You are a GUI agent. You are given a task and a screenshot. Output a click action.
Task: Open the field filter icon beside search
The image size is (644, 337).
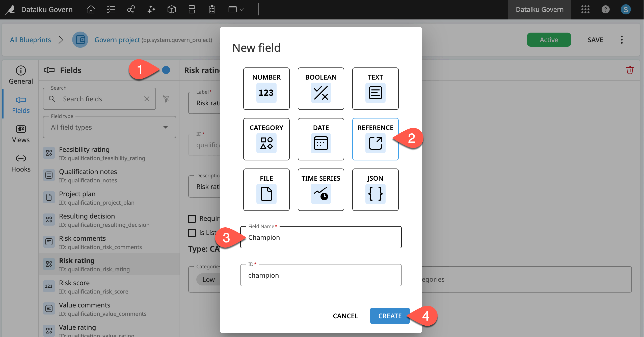pyautogui.click(x=166, y=99)
